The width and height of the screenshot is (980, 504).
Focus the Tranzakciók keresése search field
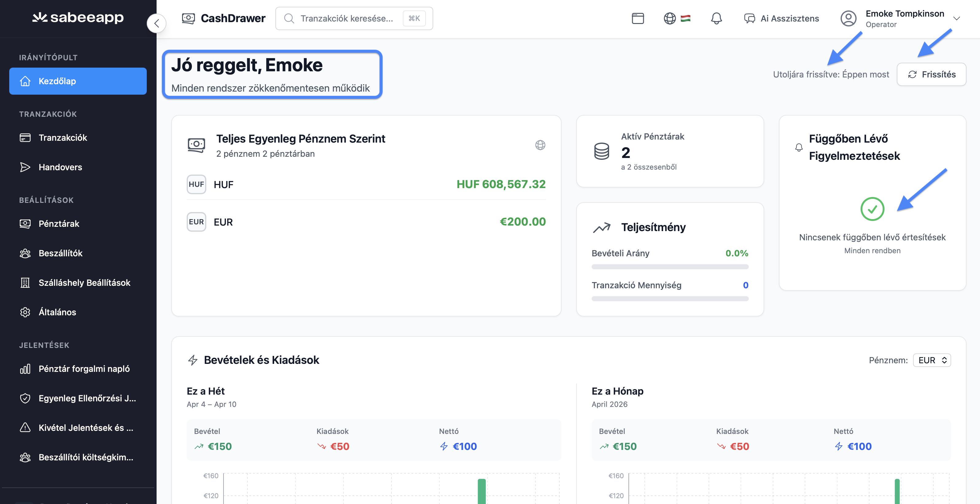(x=347, y=18)
